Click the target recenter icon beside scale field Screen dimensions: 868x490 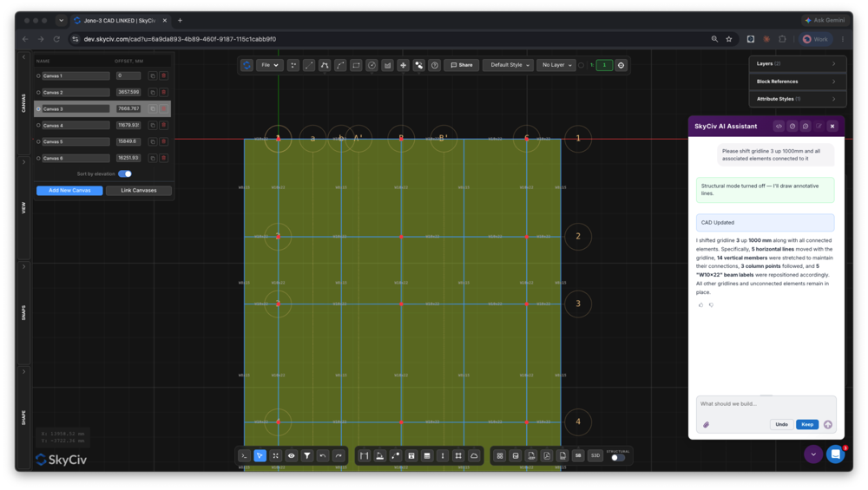click(x=621, y=65)
